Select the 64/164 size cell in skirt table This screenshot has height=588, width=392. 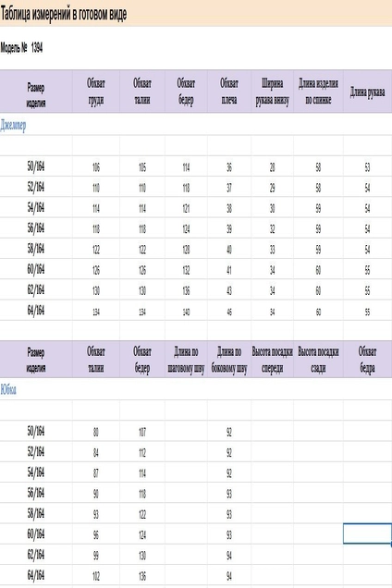(36, 575)
